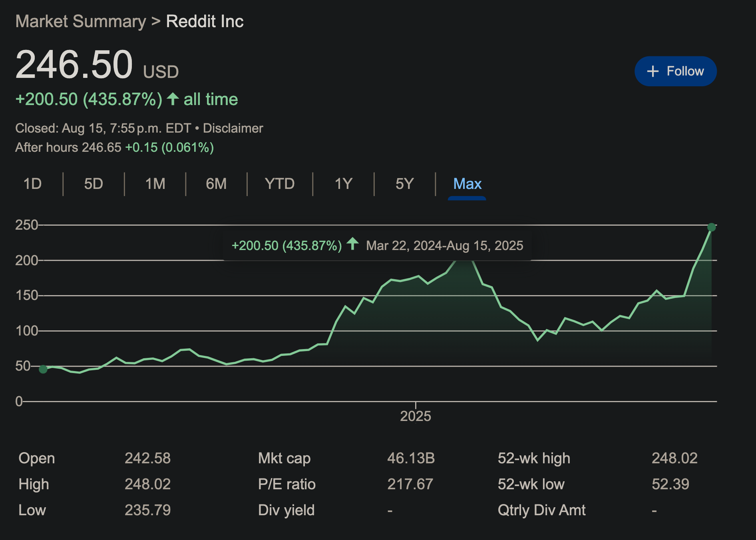This screenshot has height=540, width=756.
Task: Click the P/E ratio label
Action: pos(286,484)
